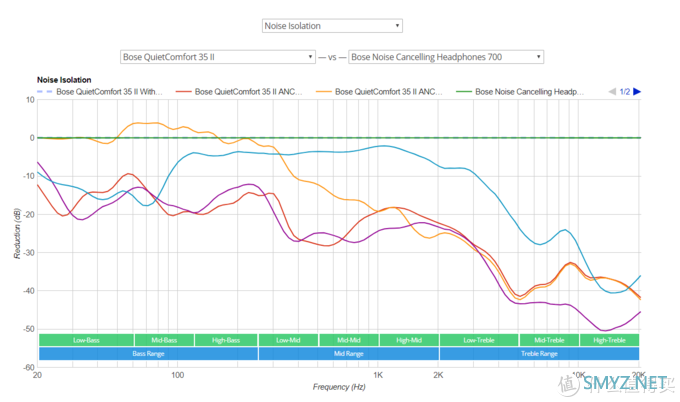The image size is (680, 402).
Task: Click the 2K frequency axis tick label
Action: [438, 375]
